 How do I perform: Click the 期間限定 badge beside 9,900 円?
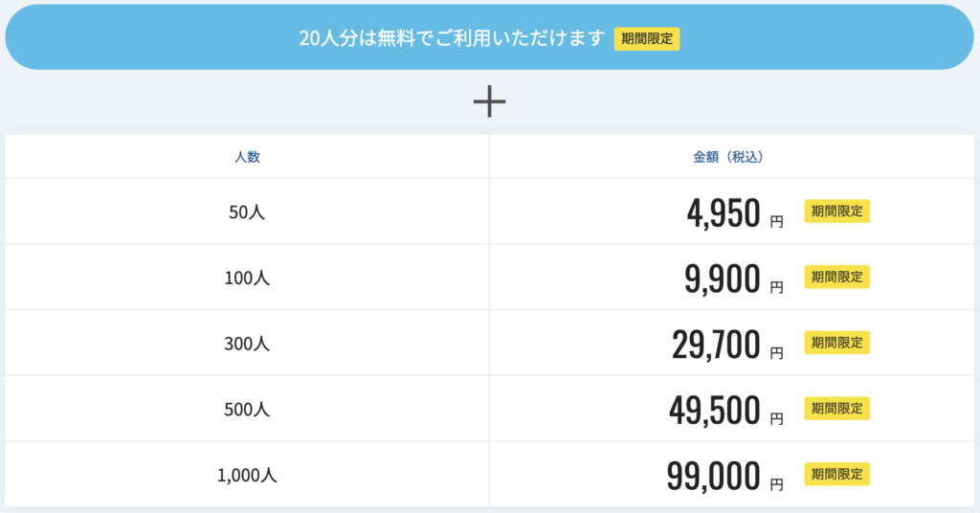[836, 277]
